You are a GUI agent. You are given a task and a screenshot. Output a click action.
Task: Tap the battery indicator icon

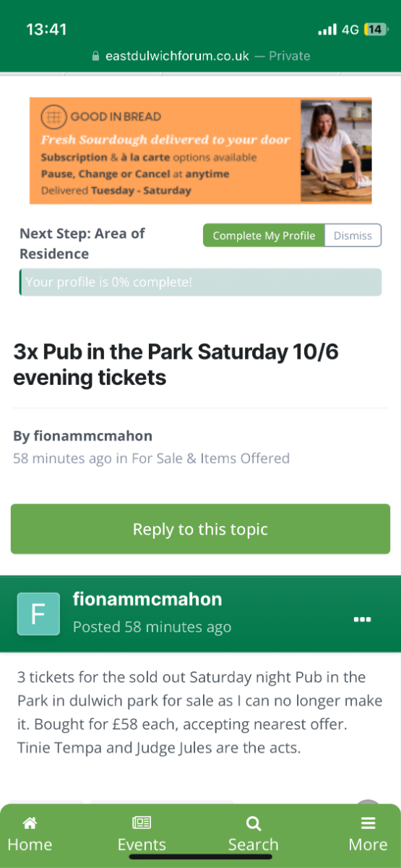376,30
